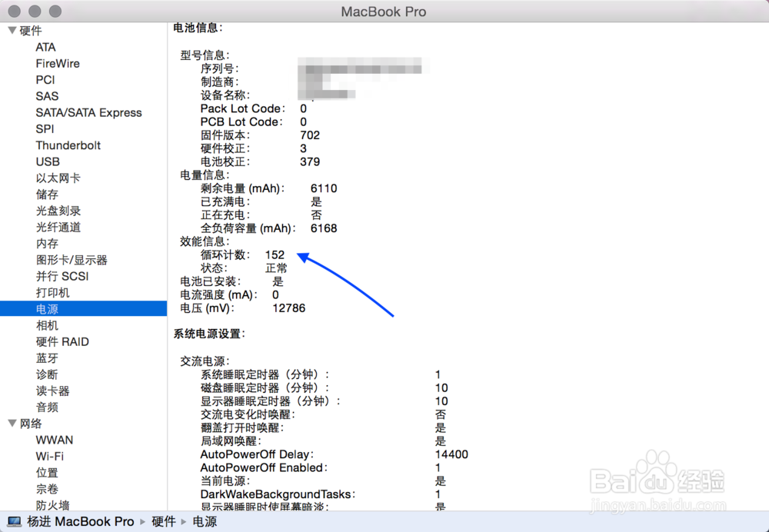The width and height of the screenshot is (769, 532).
Task: Open 蓝牙 in the sidebar
Action: click(47, 358)
